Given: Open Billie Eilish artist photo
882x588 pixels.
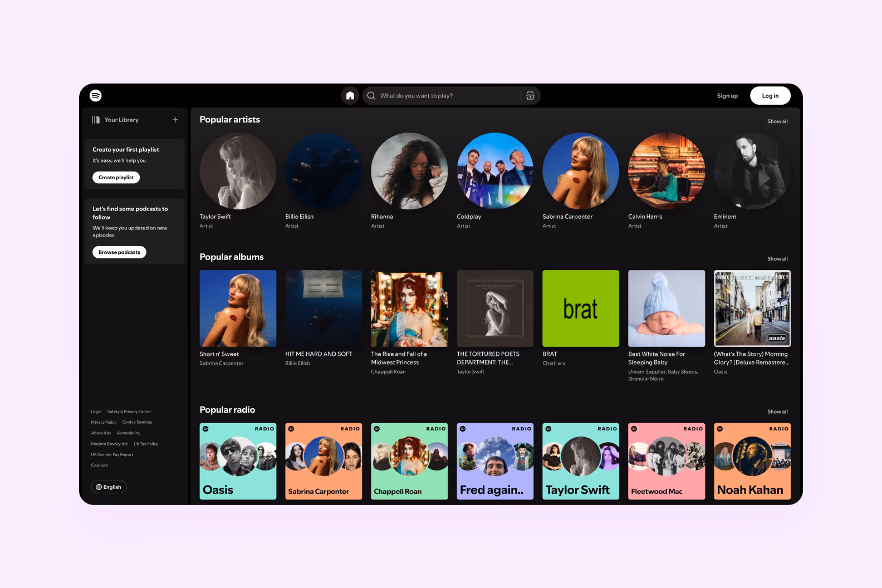Looking at the screenshot, I should (x=324, y=171).
